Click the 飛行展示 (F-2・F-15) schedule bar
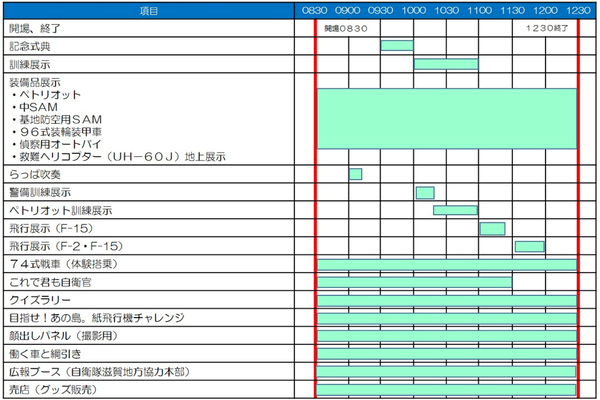Image resolution: width=600 pixels, height=400 pixels. (530, 247)
